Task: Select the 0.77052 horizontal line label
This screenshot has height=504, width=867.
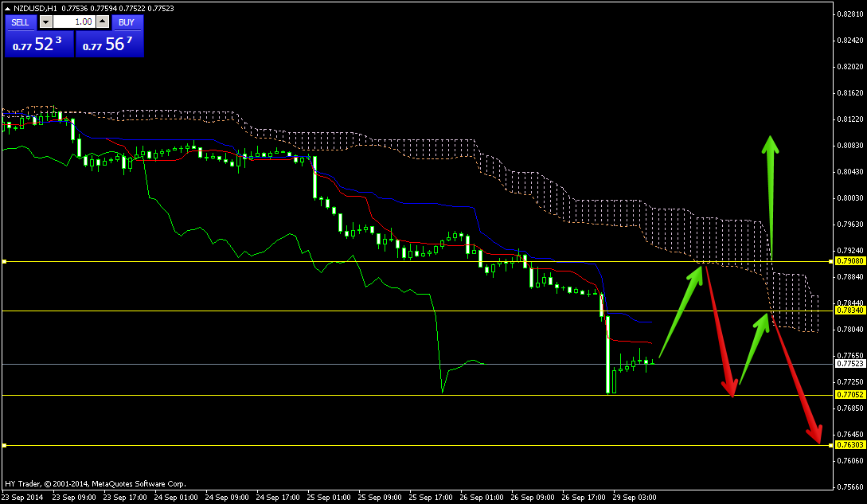Action: click(x=849, y=395)
